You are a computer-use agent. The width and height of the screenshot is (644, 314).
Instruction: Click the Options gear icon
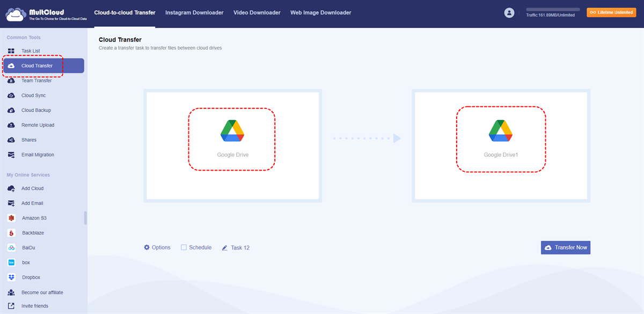pyautogui.click(x=147, y=247)
